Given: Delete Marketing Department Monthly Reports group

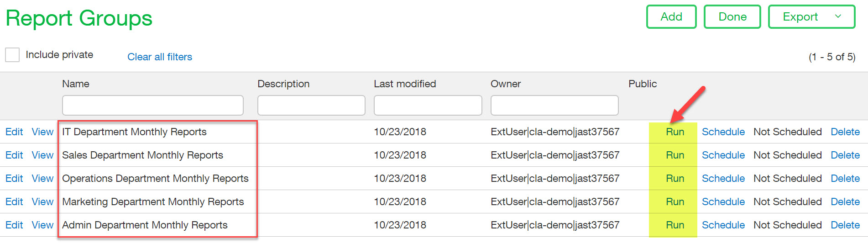Looking at the screenshot, I should 845,202.
